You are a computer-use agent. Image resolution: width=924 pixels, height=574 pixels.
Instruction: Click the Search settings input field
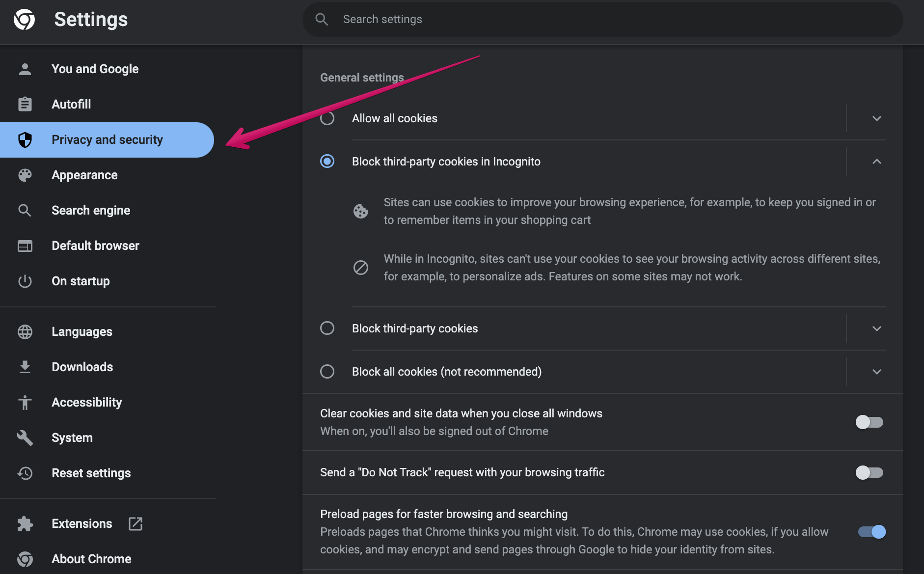pos(603,20)
